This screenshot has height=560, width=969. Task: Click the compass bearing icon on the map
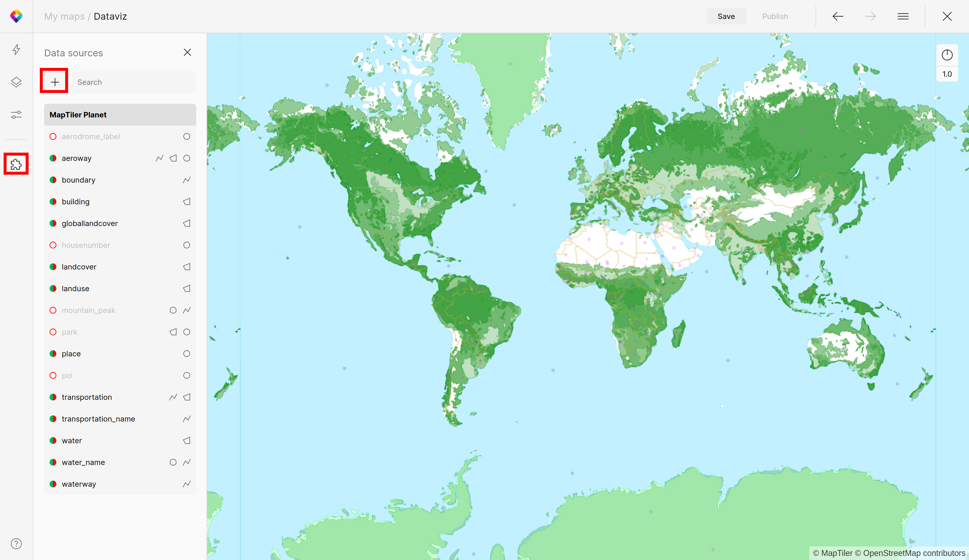947,55
